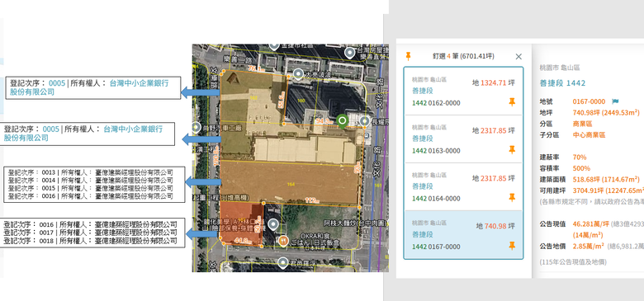
Task: Click the 建築面積 value 518.68坪
Action: [606, 179]
